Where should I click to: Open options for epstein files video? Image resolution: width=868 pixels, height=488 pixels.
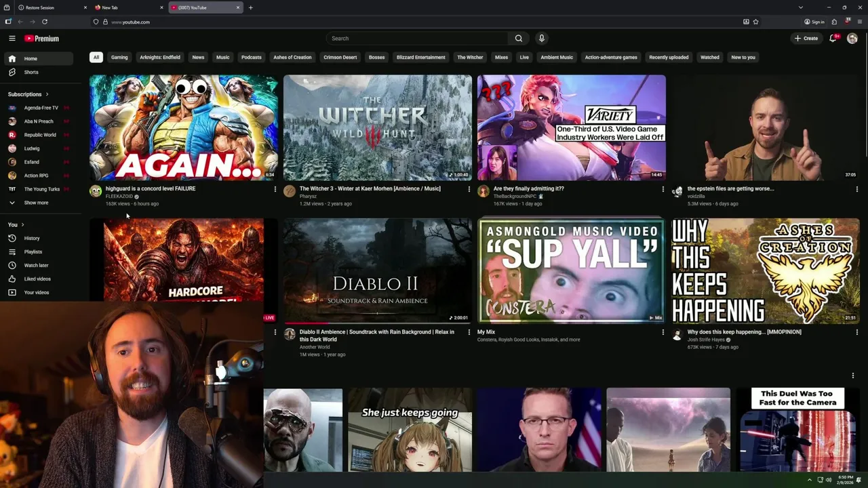[856, 189]
